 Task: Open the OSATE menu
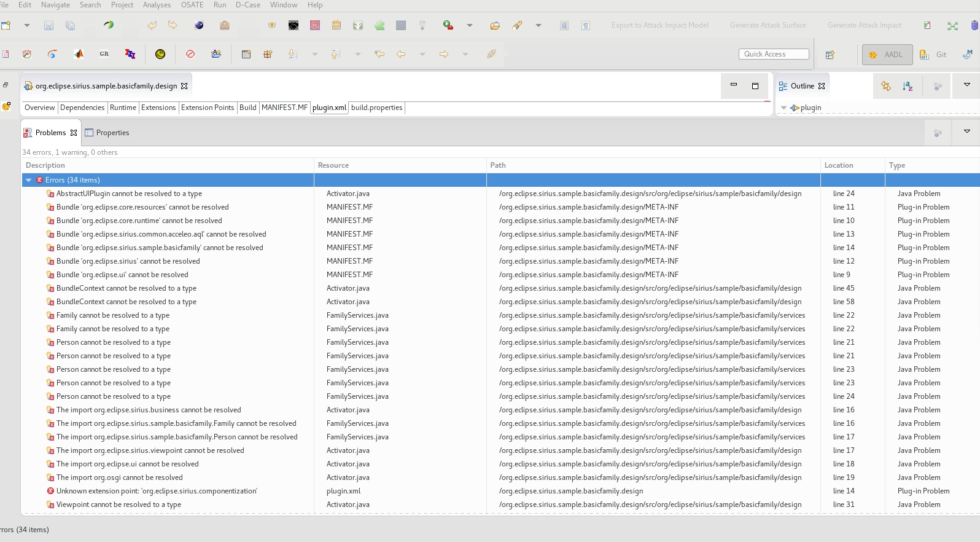192,5
